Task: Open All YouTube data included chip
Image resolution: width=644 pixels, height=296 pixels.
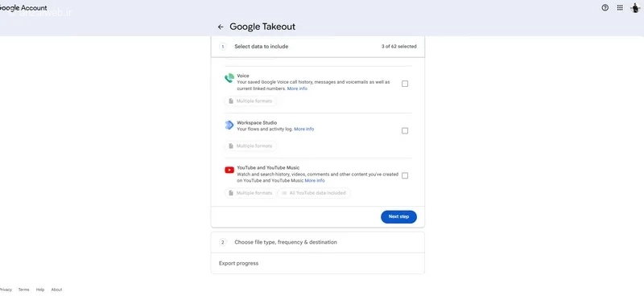Action: (x=314, y=193)
